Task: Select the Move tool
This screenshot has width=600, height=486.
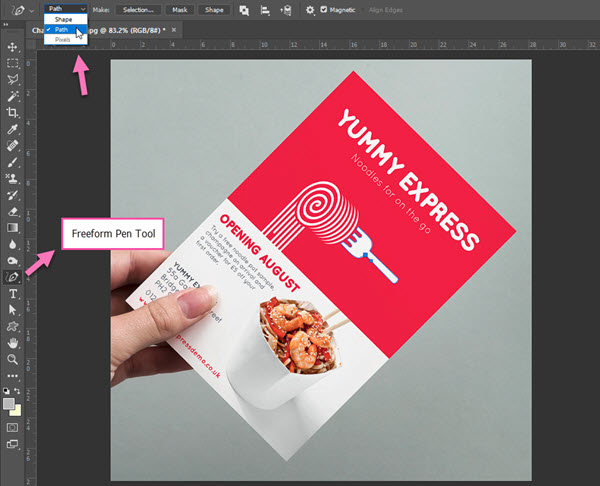Action: [12, 47]
